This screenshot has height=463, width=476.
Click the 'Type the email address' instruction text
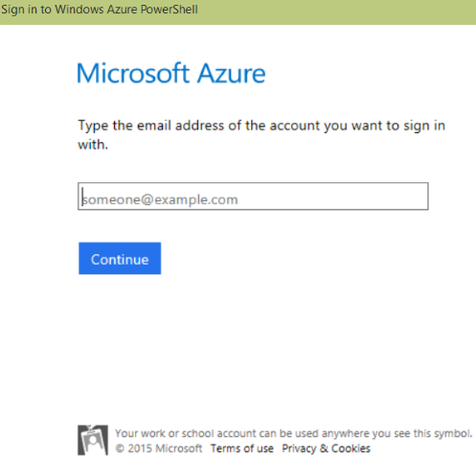coord(261,135)
